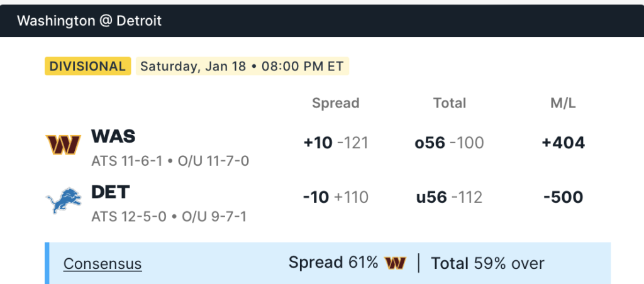Click the DIVISIONAL badge
The image size is (644, 284).
tap(87, 67)
